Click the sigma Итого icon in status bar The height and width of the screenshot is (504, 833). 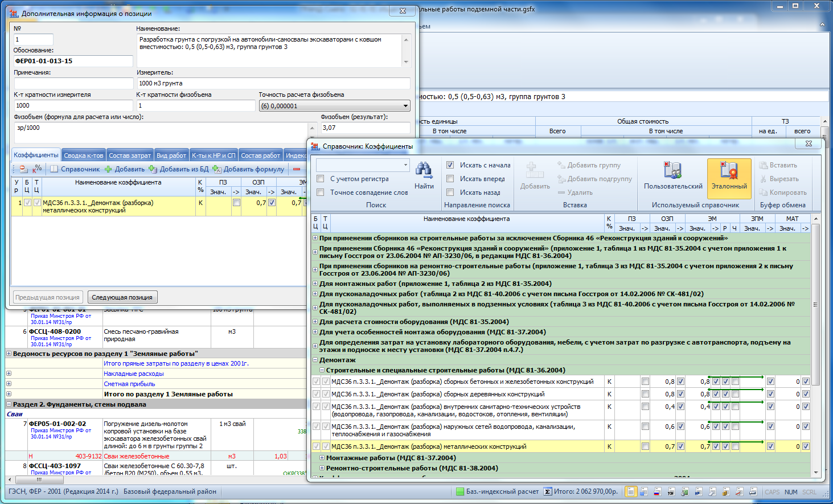coord(547,491)
